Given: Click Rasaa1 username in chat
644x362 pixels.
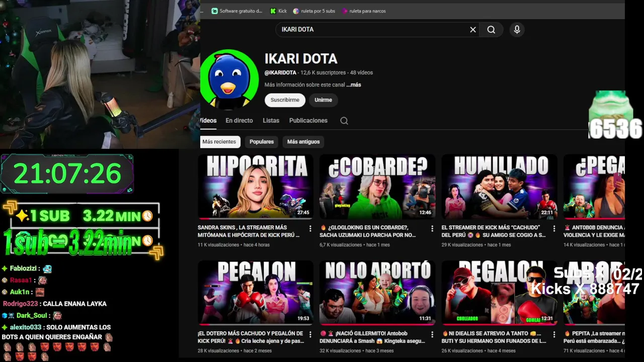Looking at the screenshot, I should click(x=21, y=281).
